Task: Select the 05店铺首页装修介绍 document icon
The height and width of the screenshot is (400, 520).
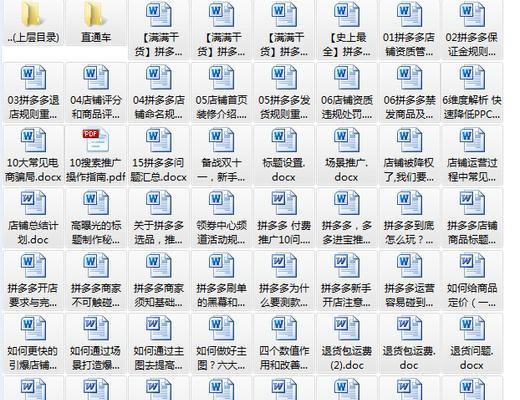Action: coord(221,77)
